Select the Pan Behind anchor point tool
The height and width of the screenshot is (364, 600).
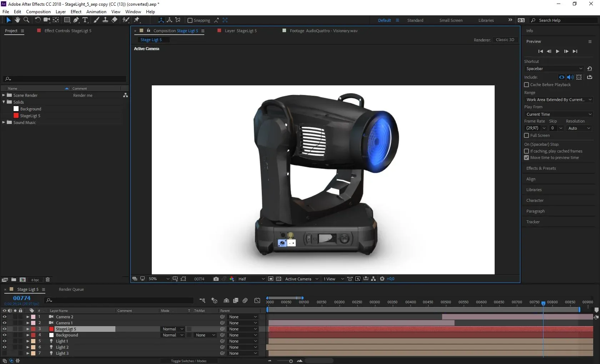pos(56,20)
